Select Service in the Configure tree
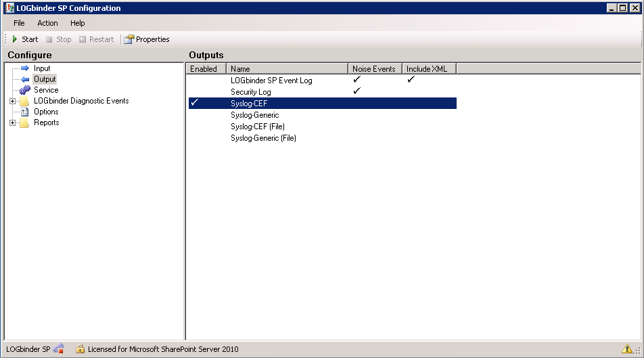The width and height of the screenshot is (644, 358). (46, 90)
